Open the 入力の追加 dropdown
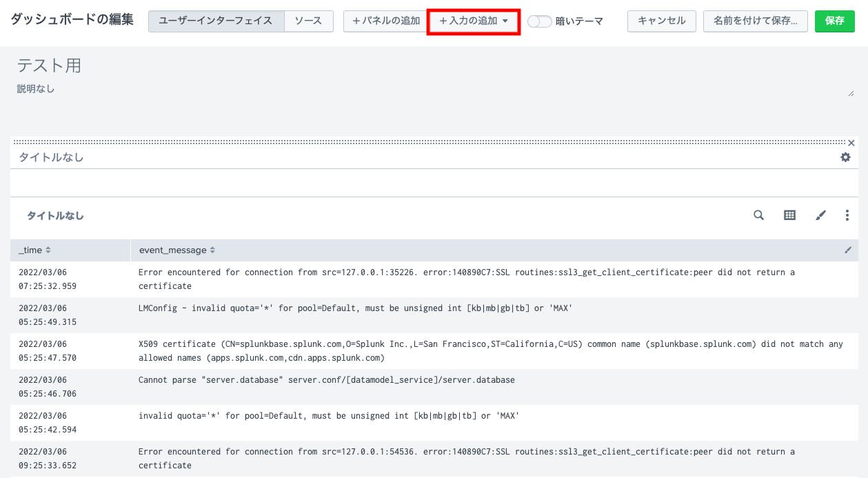The image size is (868, 478). tap(474, 21)
